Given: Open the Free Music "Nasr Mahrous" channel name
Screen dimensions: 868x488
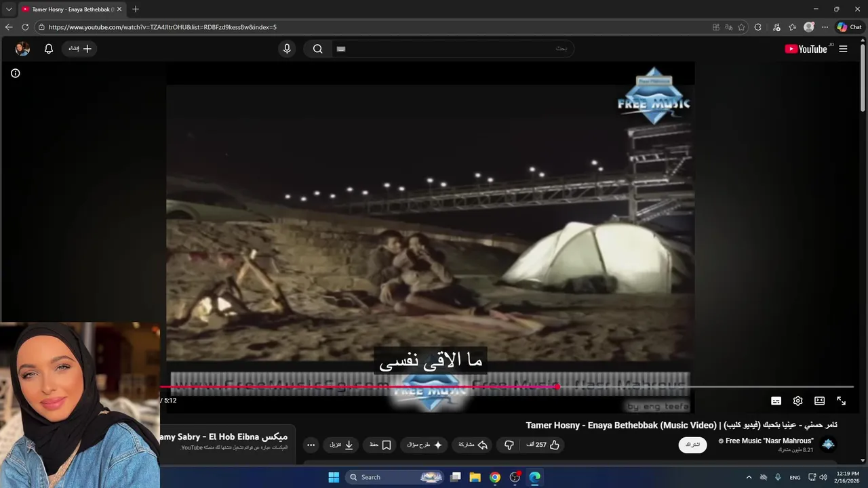Looking at the screenshot, I should pos(770,441).
